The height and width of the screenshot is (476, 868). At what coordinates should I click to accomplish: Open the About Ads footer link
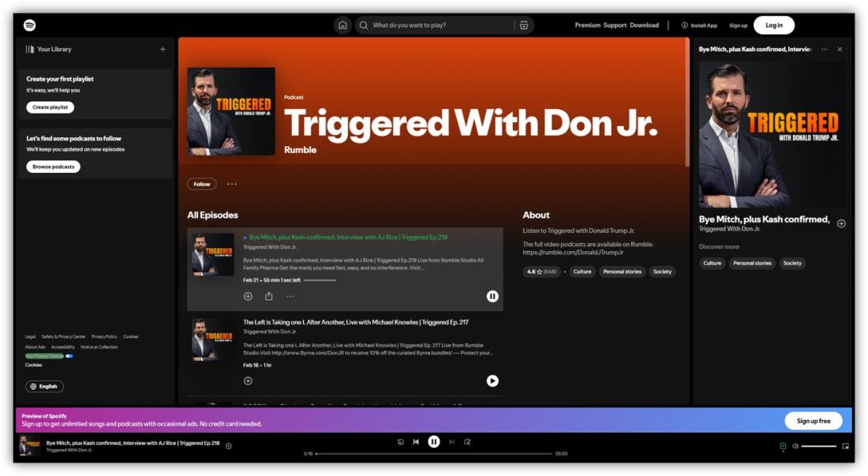36,347
